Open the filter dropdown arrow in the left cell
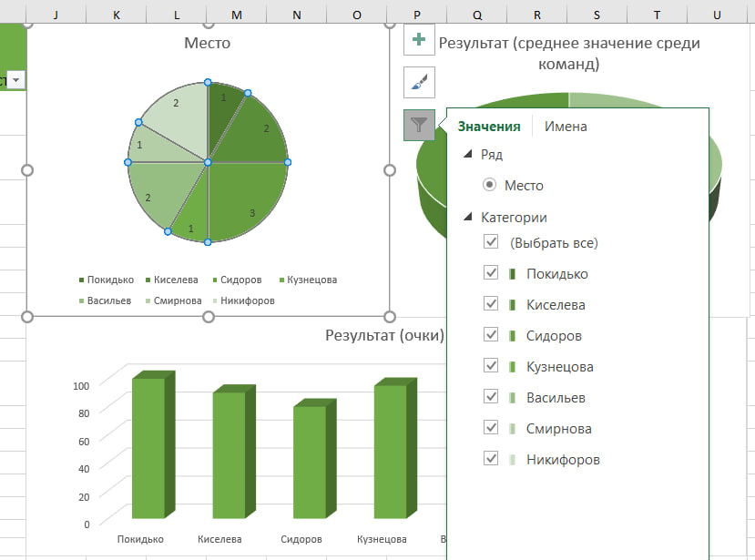The width and height of the screenshot is (755, 560). [15, 81]
